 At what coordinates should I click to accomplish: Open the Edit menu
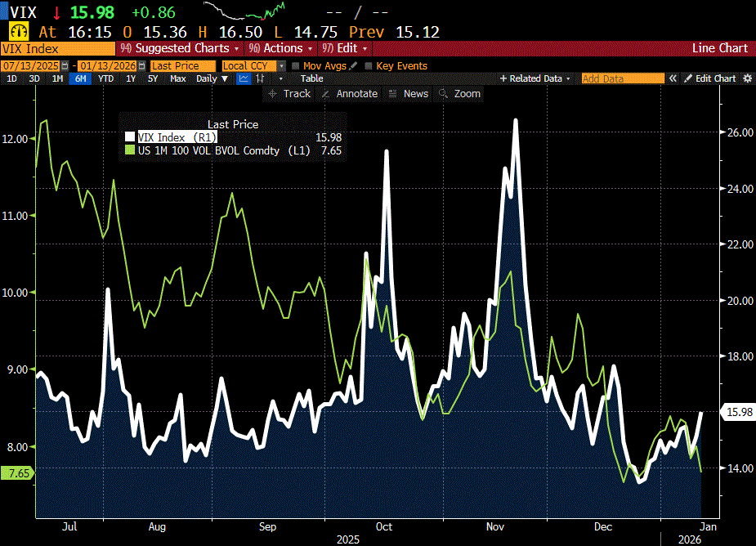tap(345, 49)
